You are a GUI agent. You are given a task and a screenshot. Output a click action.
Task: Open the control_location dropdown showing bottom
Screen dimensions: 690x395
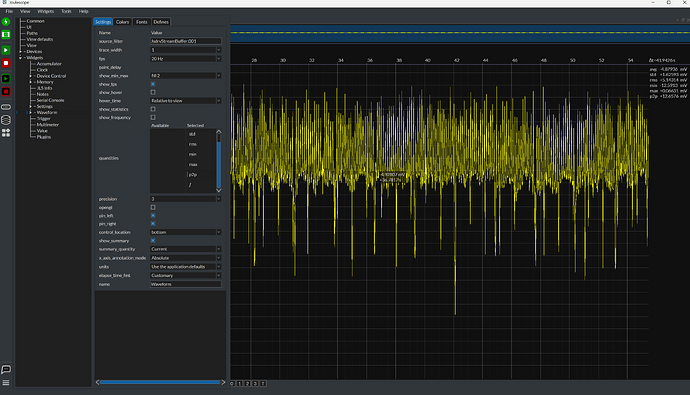click(185, 232)
